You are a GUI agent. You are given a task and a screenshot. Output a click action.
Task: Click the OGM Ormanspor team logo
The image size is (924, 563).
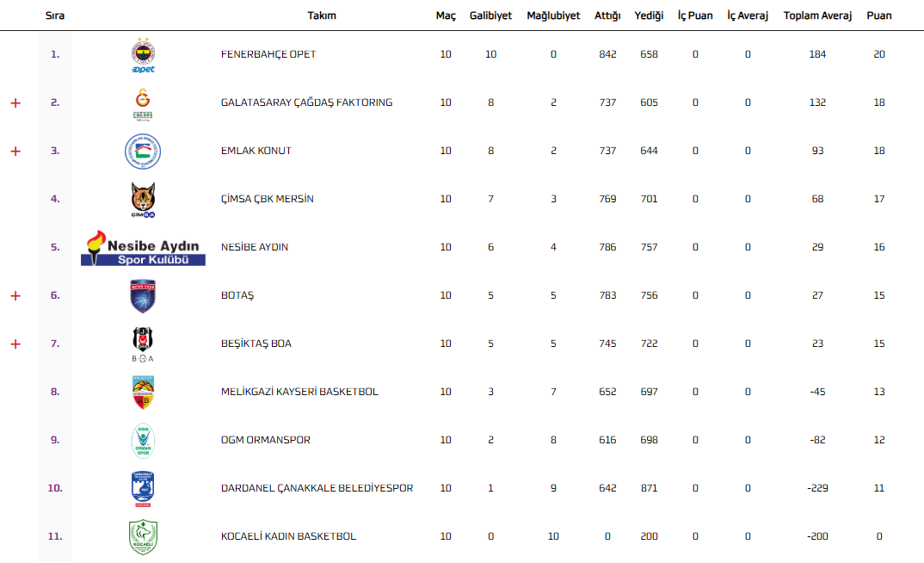click(x=143, y=441)
